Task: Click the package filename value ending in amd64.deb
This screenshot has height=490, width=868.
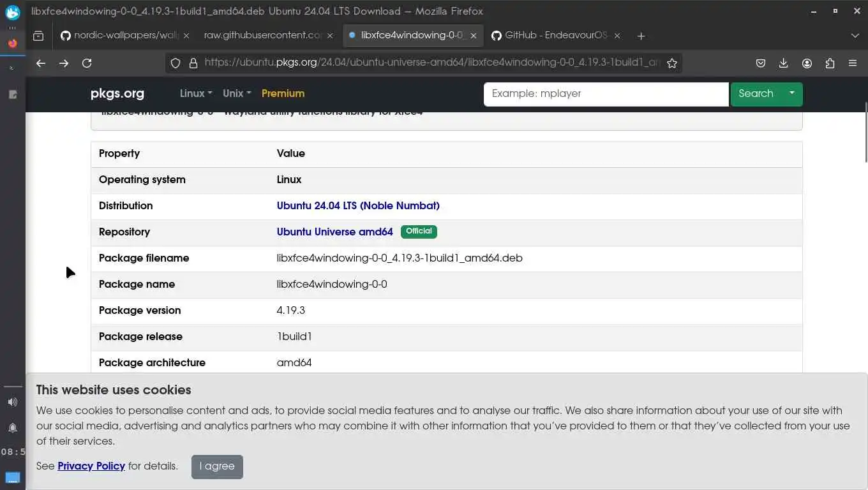Action: click(x=400, y=258)
